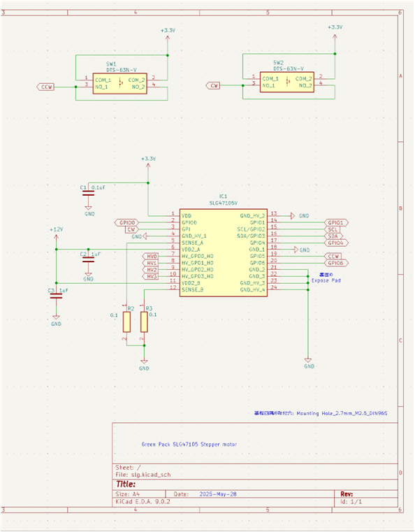415x532 pixels.
Task: Click the HV_GPO0_HD pin name inside IC1
Action: pyautogui.click(x=198, y=257)
